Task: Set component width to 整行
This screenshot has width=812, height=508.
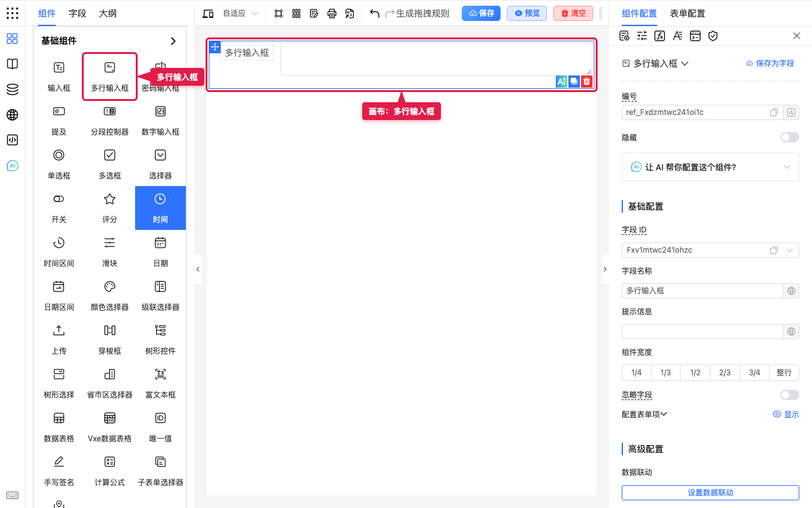Action: click(784, 373)
